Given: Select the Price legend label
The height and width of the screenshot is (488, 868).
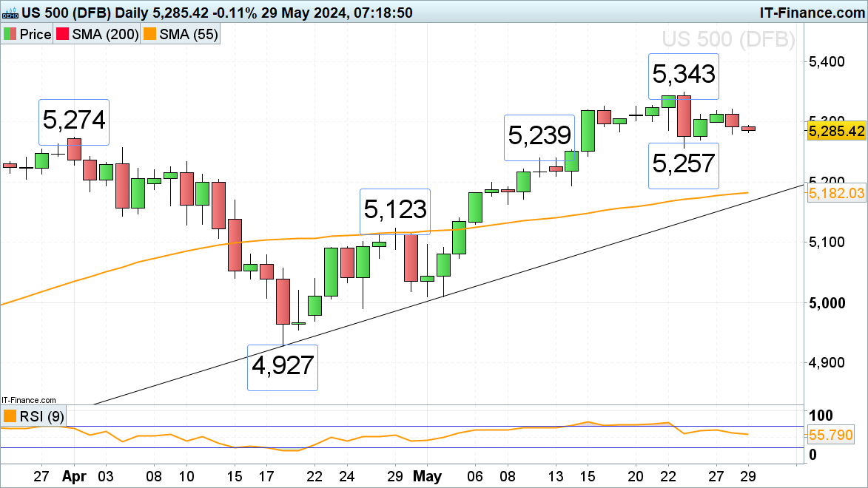Looking at the screenshot, I should (36, 34).
